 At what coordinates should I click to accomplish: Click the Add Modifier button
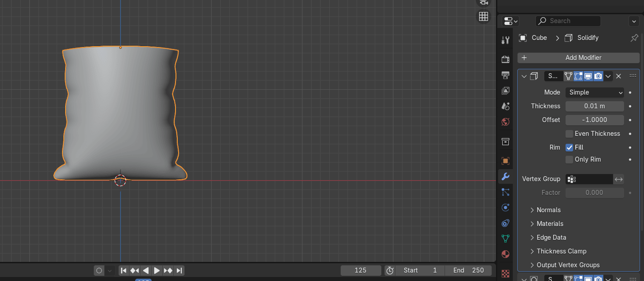(x=578, y=58)
